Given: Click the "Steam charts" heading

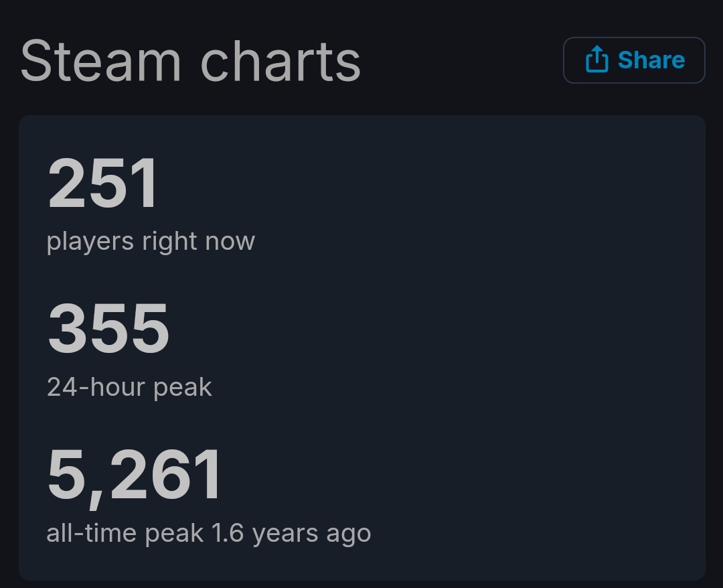Looking at the screenshot, I should [x=191, y=62].
